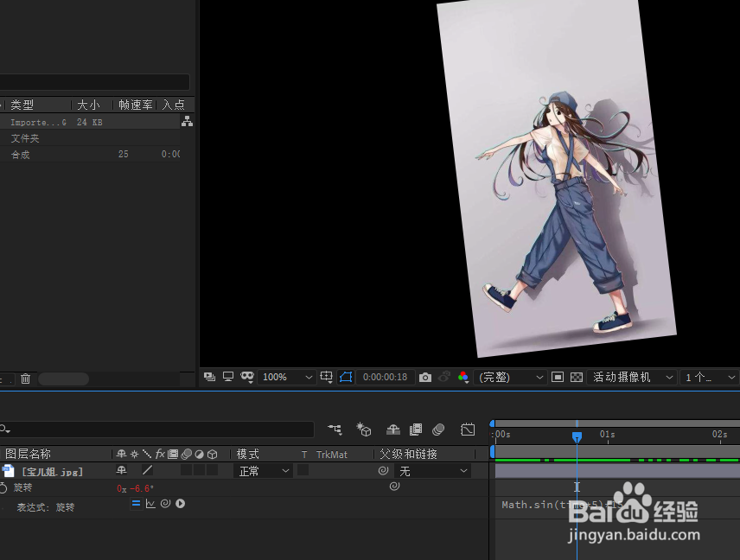740x560 pixels.
Task: Toggle the layer quality switch
Action: (147, 470)
